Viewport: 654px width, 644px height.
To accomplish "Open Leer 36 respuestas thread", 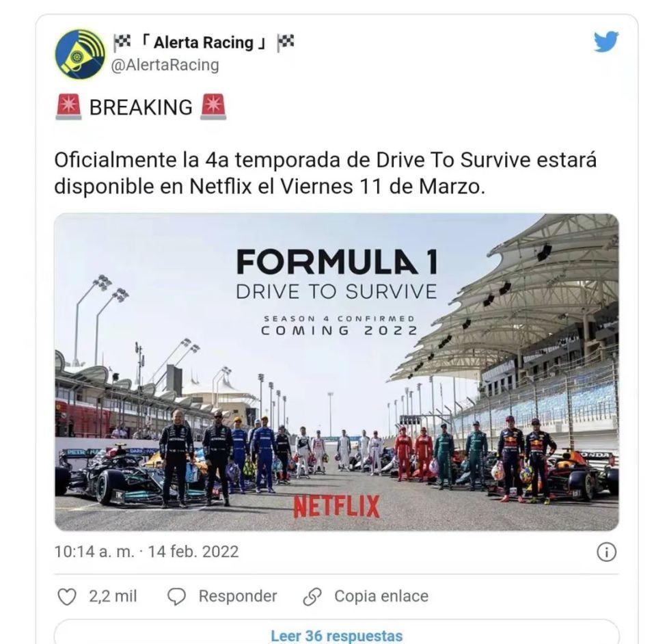I will 337,635.
